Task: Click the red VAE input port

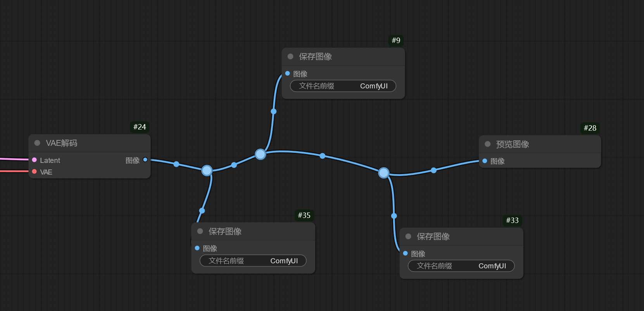Action: tap(35, 172)
